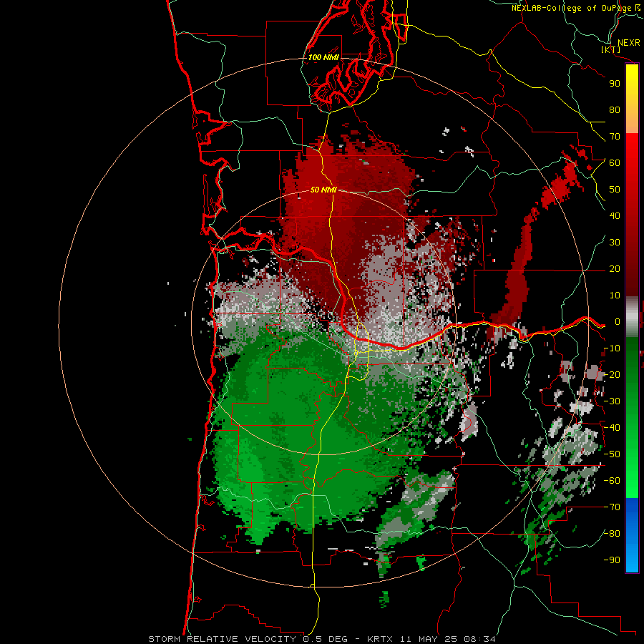This screenshot has height=644, width=644.
Task: Click the "0.5 DEG" elevation text
Action: click(326, 639)
